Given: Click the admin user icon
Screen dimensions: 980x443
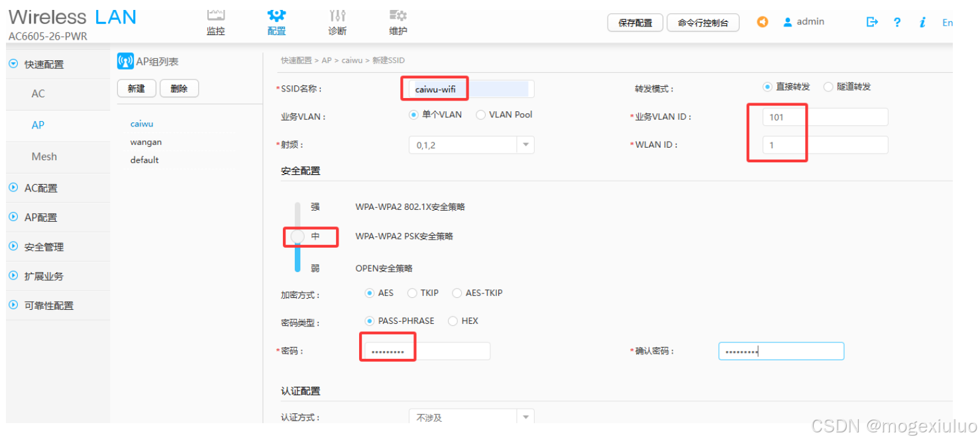Looking at the screenshot, I should tap(788, 22).
